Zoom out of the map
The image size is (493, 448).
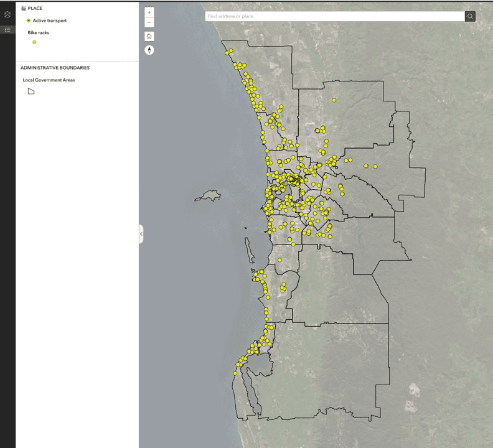click(x=149, y=22)
